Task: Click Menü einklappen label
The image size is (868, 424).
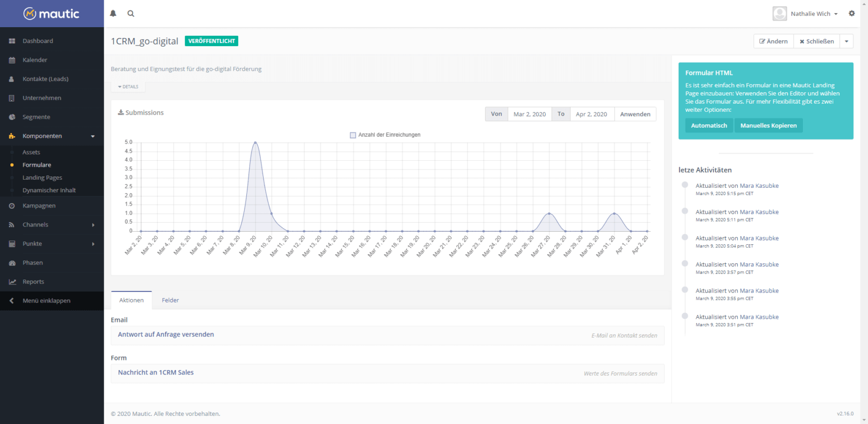Action: pyautogui.click(x=47, y=301)
